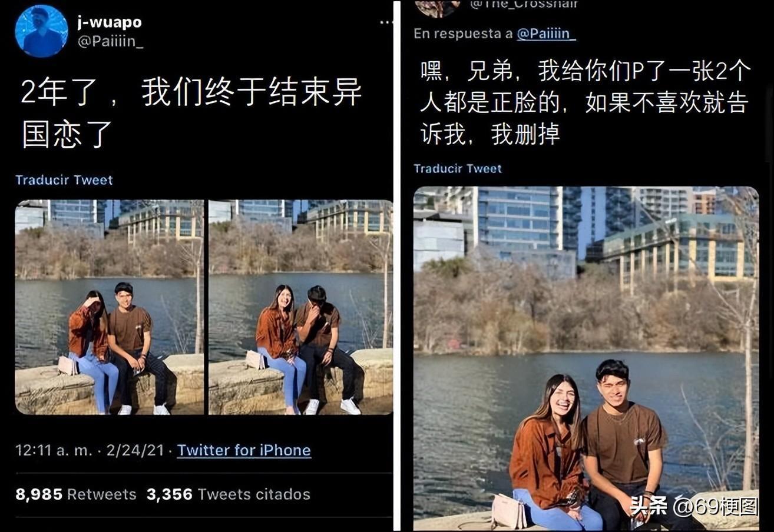Open the second photo with boy covering face

click(300, 307)
